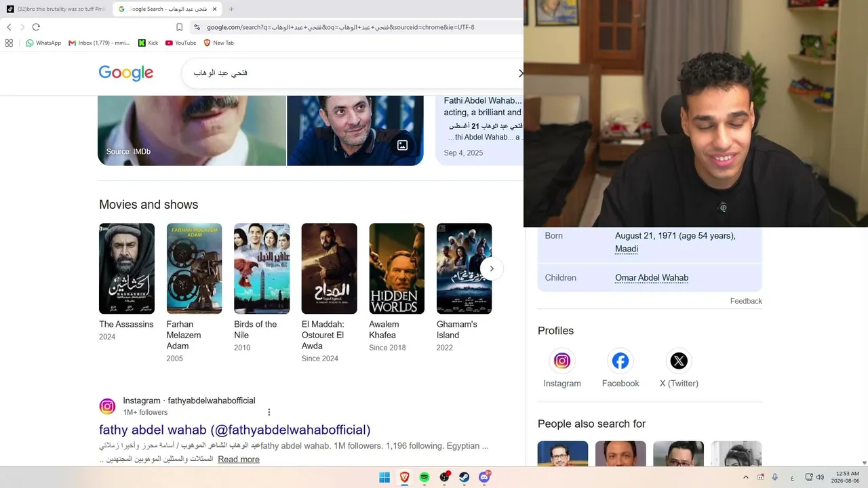Go back to the previous page
This screenshot has width=868, height=488.
pos(9,27)
